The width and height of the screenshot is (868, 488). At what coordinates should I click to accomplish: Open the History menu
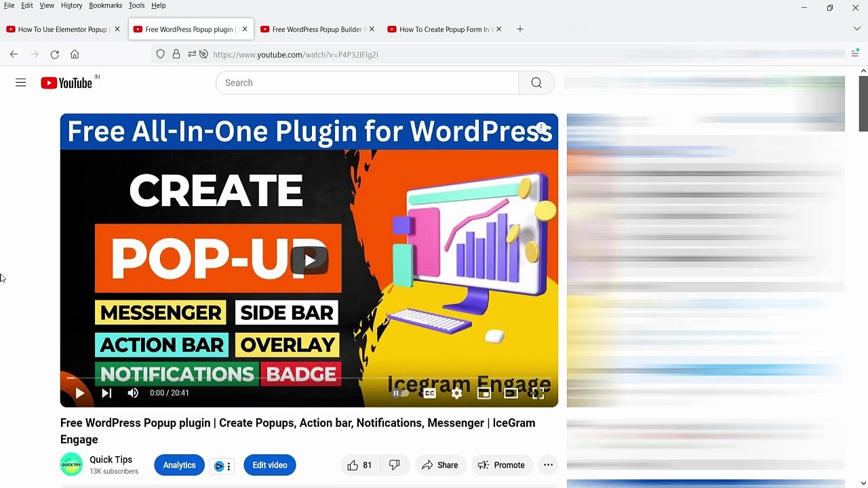(71, 5)
